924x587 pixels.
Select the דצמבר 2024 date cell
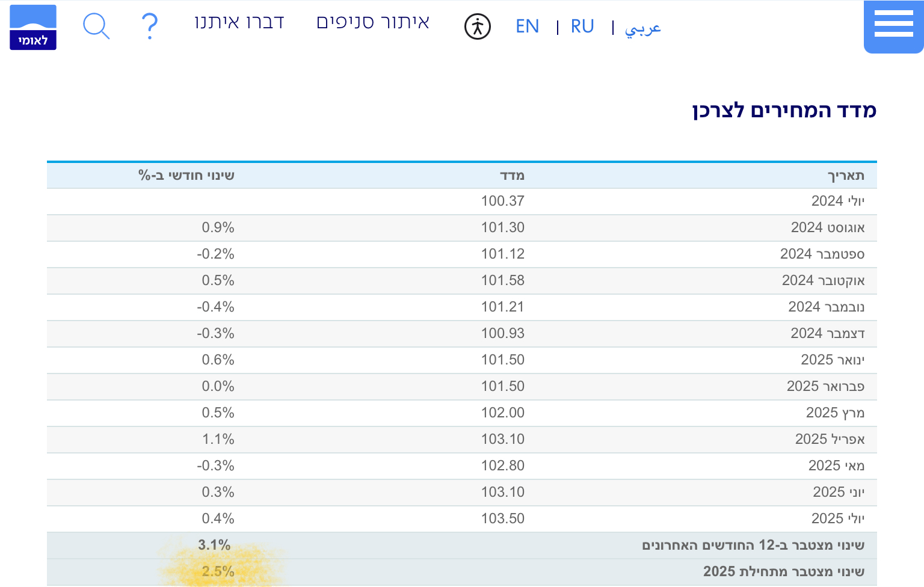point(828,333)
